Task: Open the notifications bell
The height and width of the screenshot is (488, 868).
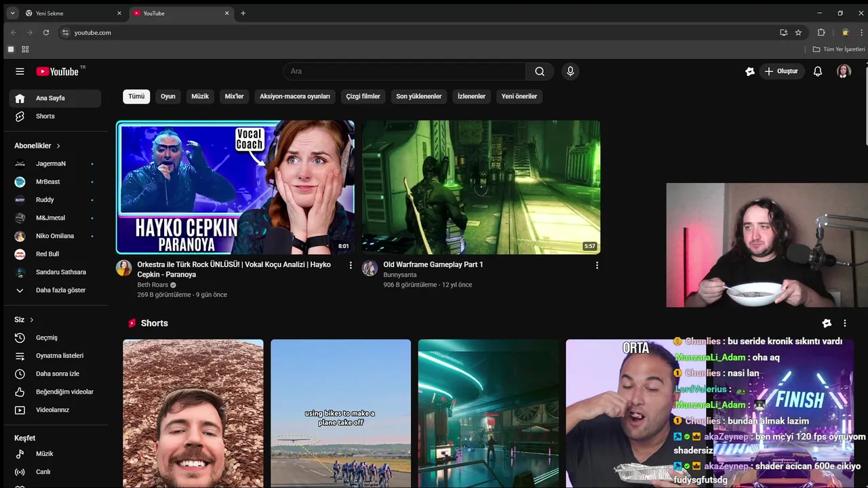Action: point(818,71)
